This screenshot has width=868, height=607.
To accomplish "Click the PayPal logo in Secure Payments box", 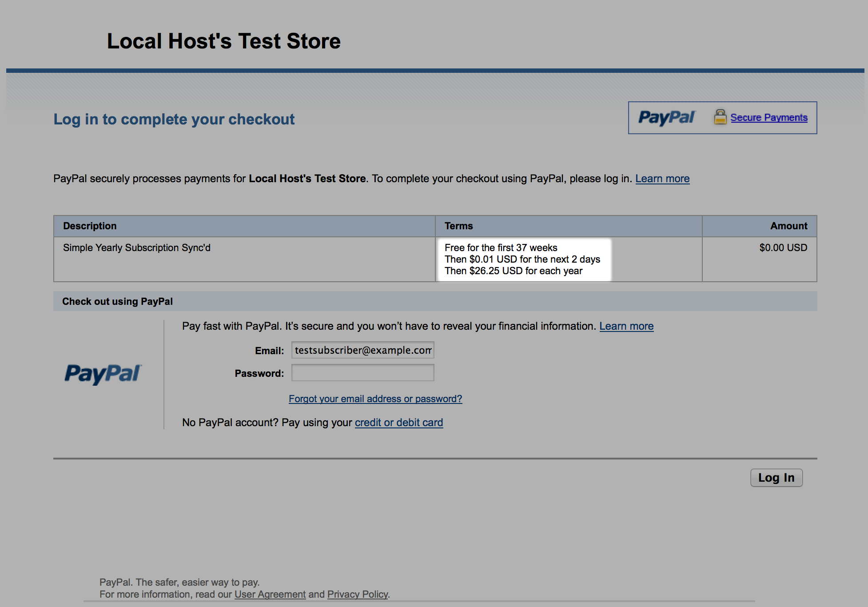I will tap(666, 118).
